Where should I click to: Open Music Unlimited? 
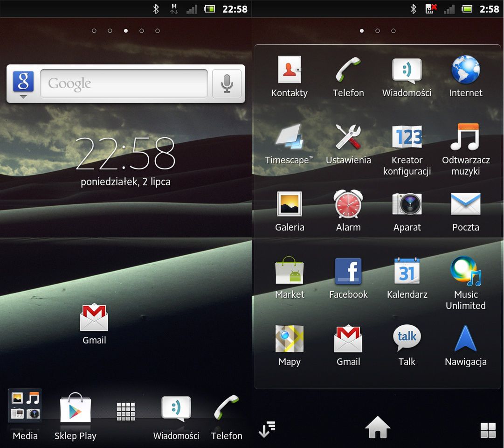point(465,283)
